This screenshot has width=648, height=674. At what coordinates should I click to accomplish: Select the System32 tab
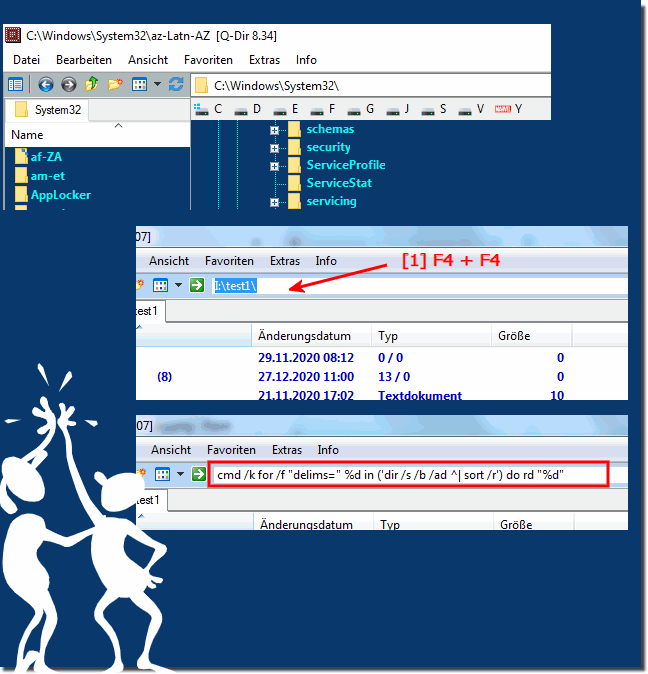pos(48,110)
